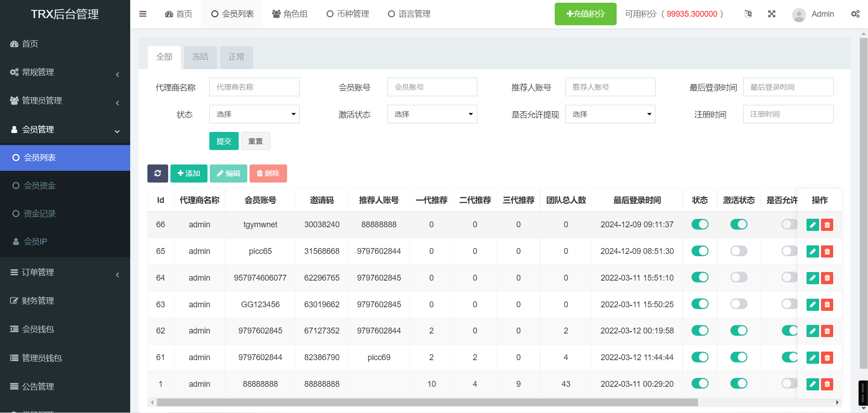Expand the 常规管理 sidebar menu

65,72
